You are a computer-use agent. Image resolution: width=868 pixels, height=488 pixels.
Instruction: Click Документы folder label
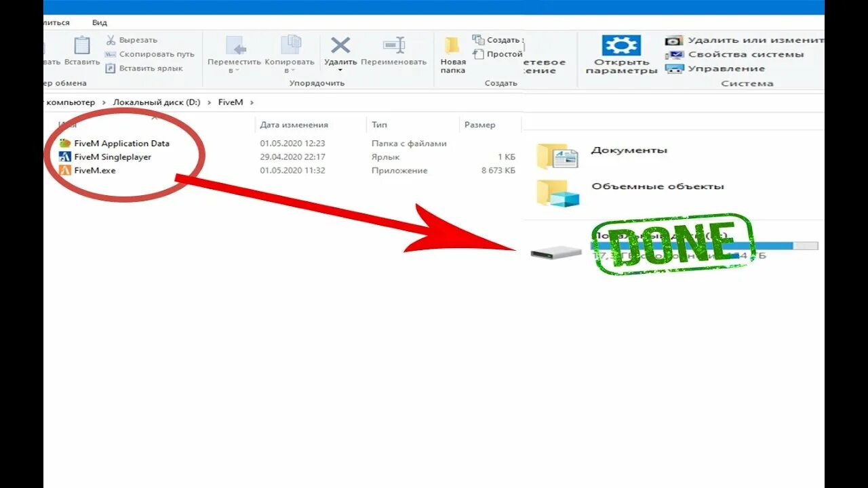click(x=629, y=150)
